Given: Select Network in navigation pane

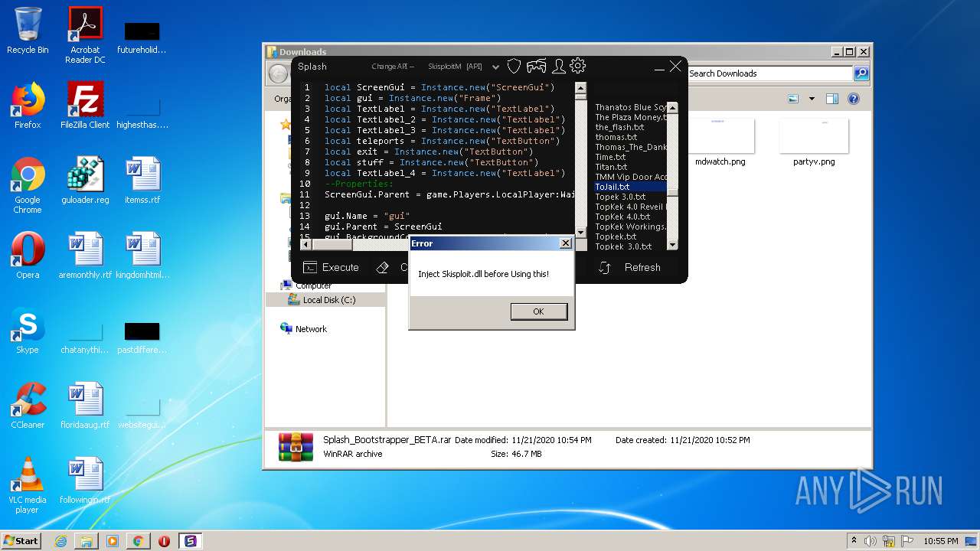Looking at the screenshot, I should click(x=304, y=329).
